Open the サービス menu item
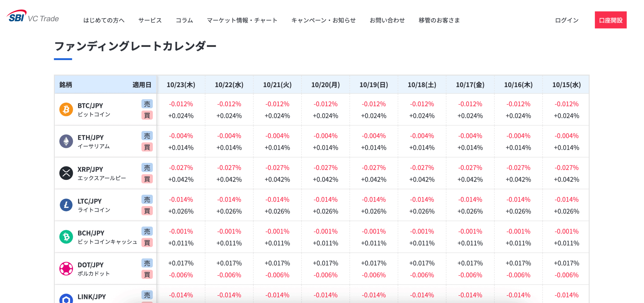 (150, 20)
